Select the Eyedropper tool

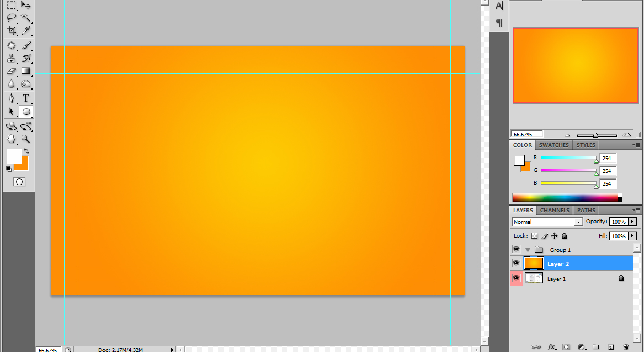[x=25, y=30]
